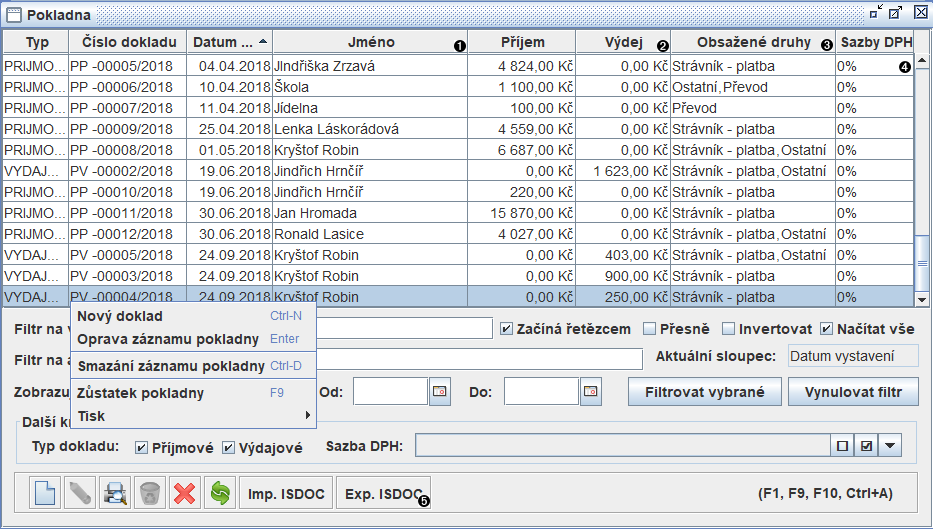This screenshot has width=933, height=529.
Task: Expand the Sazba DPH dropdown arrow
Action: coord(889,446)
